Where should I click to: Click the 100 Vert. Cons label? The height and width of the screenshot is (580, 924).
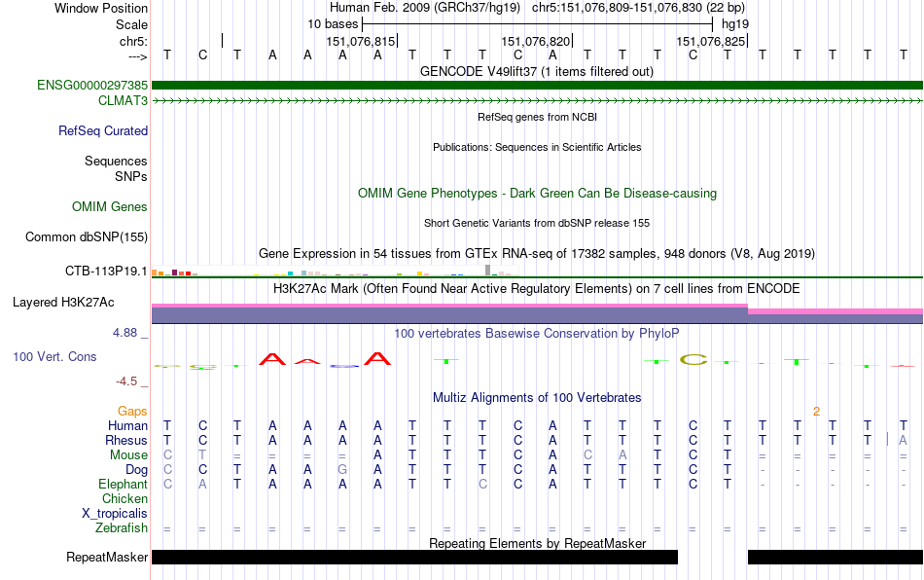click(x=54, y=356)
